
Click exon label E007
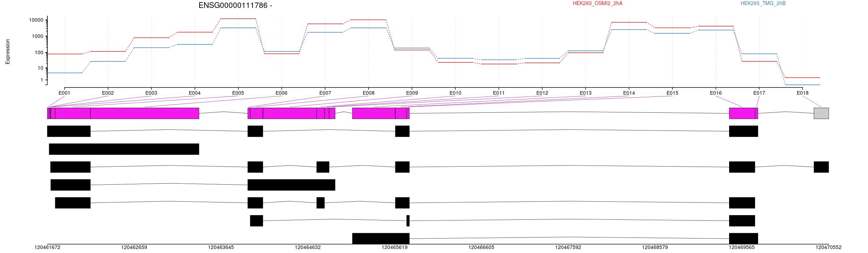pyautogui.click(x=325, y=93)
